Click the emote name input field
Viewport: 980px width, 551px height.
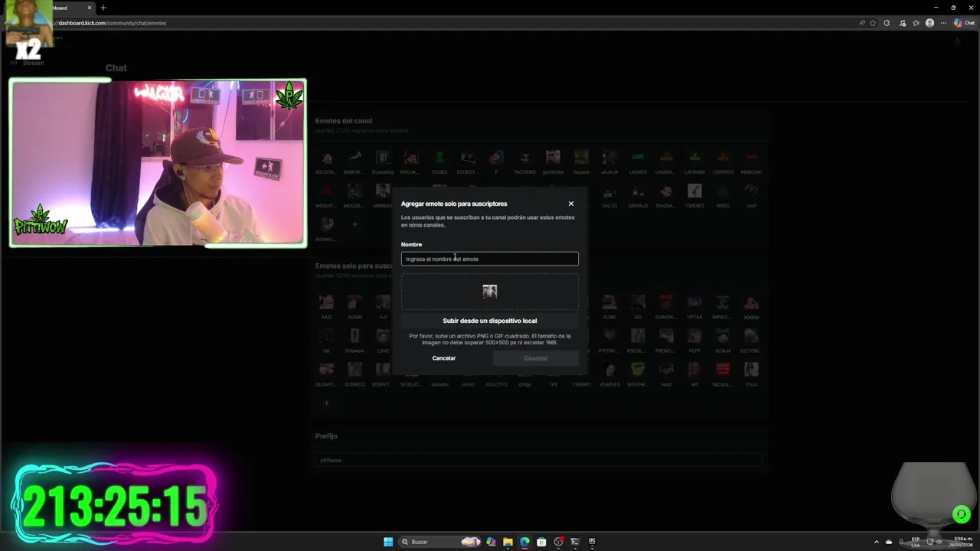(x=489, y=259)
